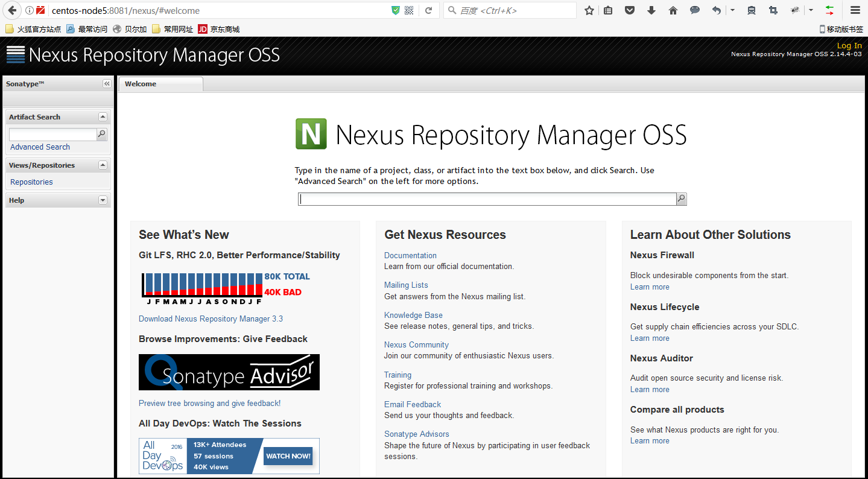Click Learn more under Compare all products
This screenshot has height=479, width=868.
[x=650, y=441]
